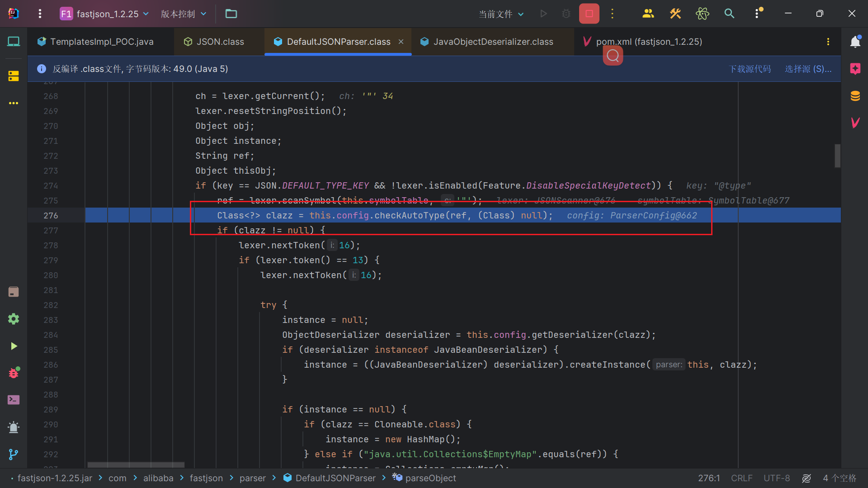Switch to JavaObjectDeserializer.class tab
868x488 pixels.
coord(493,42)
